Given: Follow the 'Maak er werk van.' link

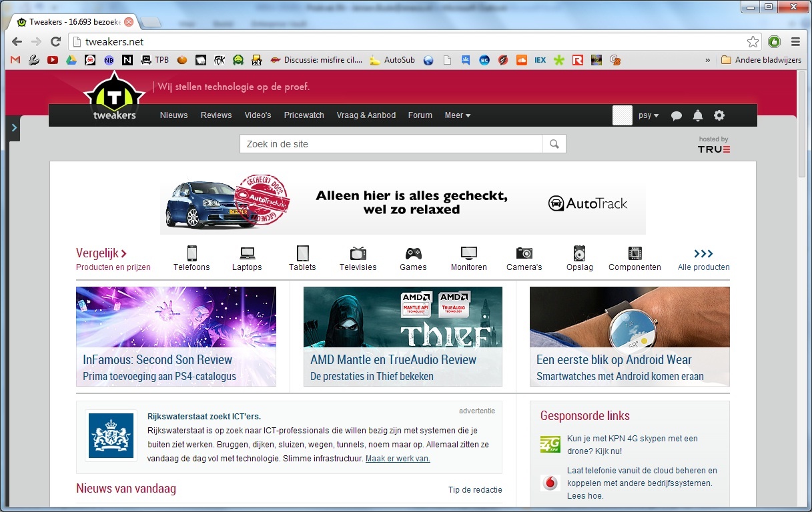Looking at the screenshot, I should pyautogui.click(x=398, y=459).
